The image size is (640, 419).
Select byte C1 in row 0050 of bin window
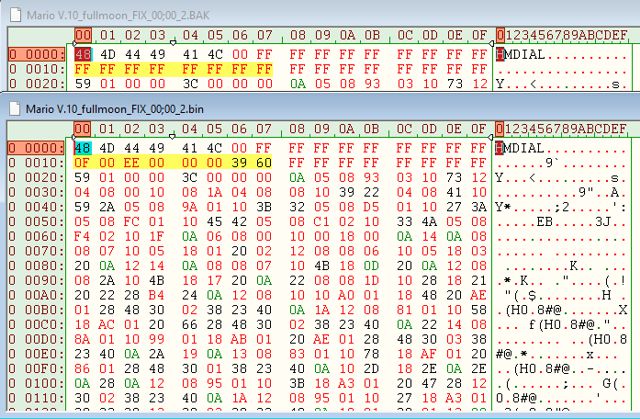(322, 222)
